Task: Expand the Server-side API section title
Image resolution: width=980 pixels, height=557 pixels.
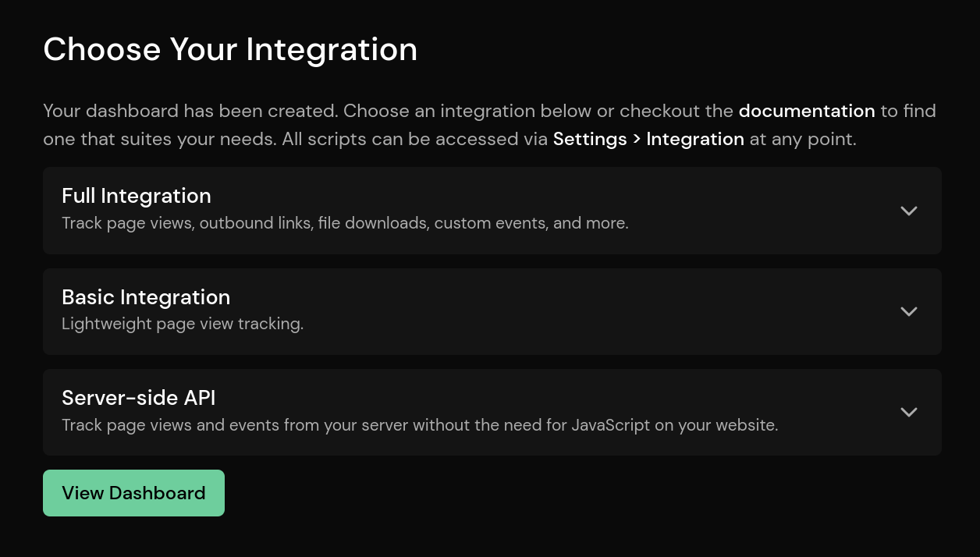Action: [x=139, y=398]
